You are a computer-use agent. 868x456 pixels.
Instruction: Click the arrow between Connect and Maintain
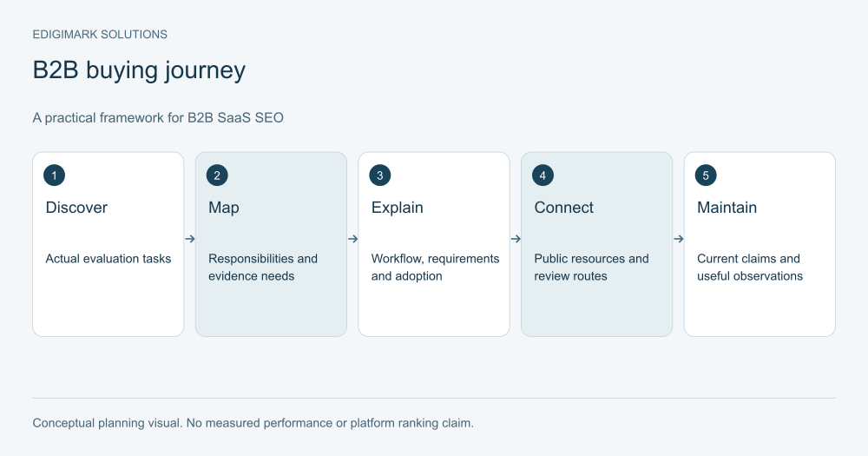tap(679, 239)
